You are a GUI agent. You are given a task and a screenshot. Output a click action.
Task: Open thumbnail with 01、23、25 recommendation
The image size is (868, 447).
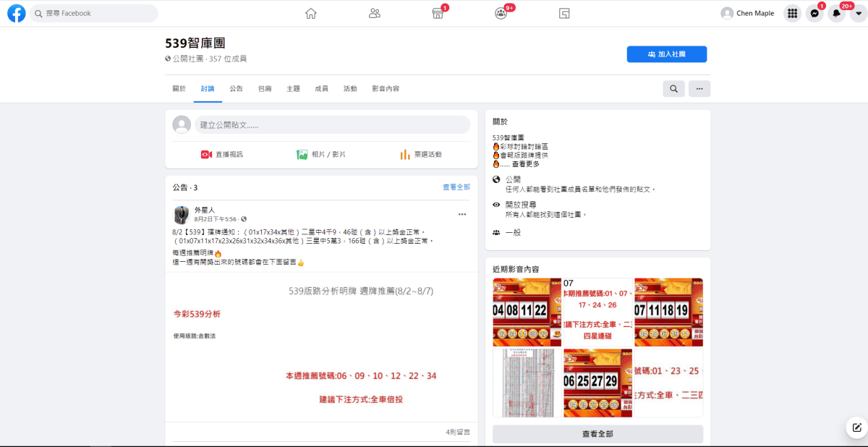coord(668,383)
